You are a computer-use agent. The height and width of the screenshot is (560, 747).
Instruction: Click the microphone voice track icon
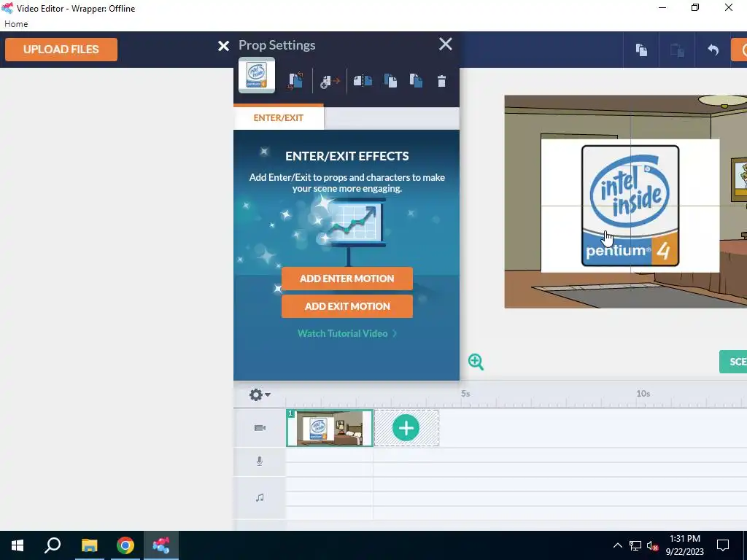260,462
